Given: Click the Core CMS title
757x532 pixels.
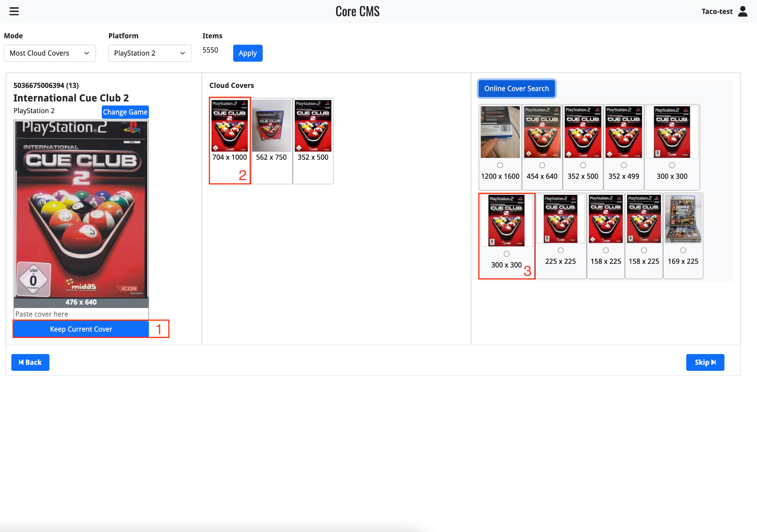Looking at the screenshot, I should (357, 11).
